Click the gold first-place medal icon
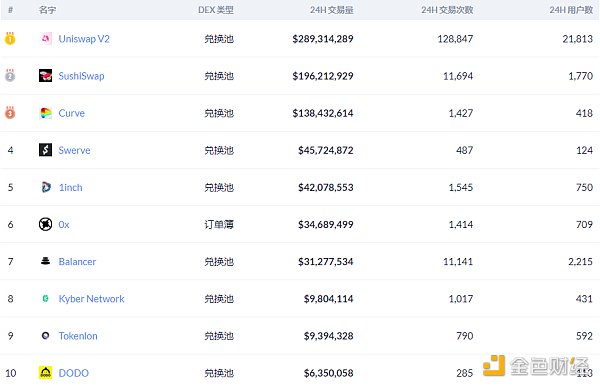Screen dimensions: 600x387 point(10,38)
